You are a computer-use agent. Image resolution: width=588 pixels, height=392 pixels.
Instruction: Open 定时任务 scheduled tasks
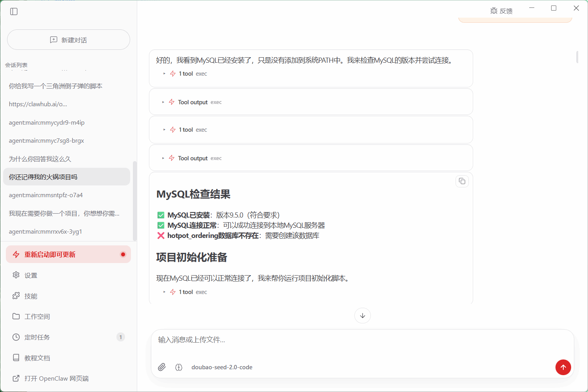pyautogui.click(x=69, y=337)
